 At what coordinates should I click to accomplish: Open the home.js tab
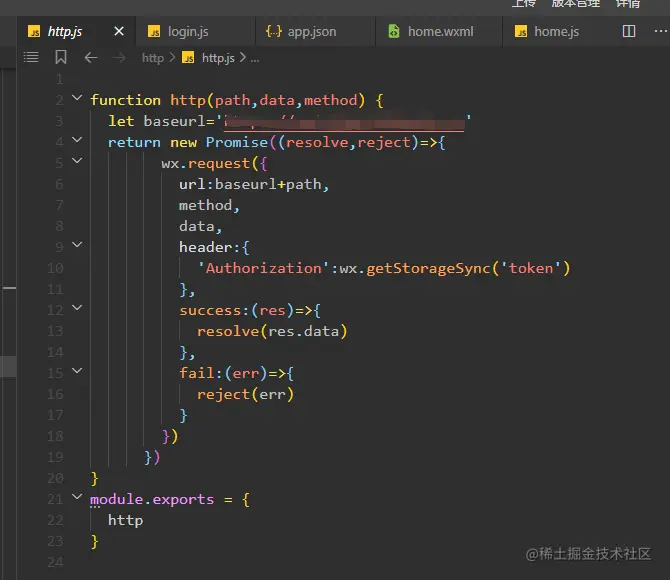click(555, 31)
